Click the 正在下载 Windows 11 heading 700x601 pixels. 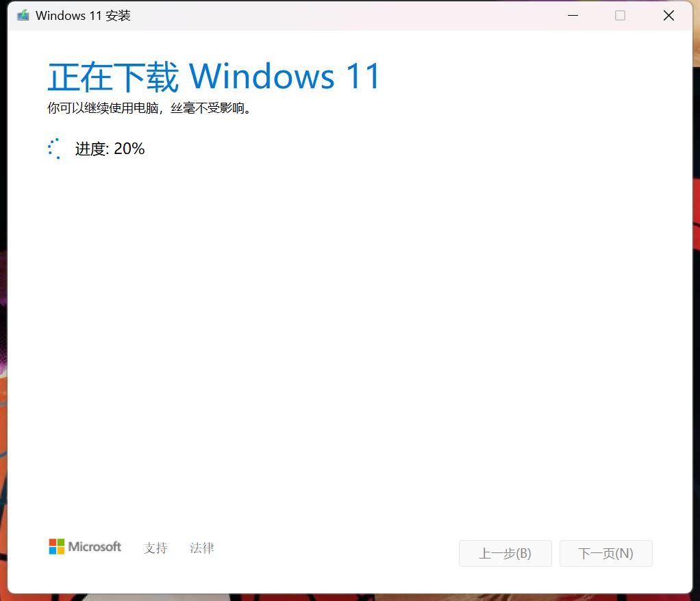(x=214, y=76)
